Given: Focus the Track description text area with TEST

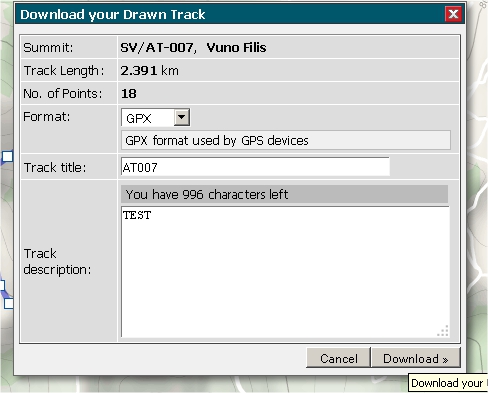Looking at the screenshot, I should point(285,272).
